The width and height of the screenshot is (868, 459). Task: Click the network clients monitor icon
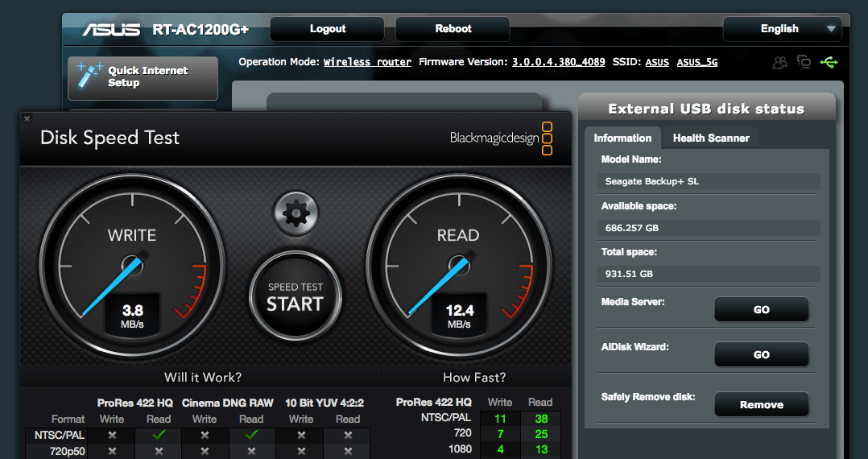coord(804,62)
